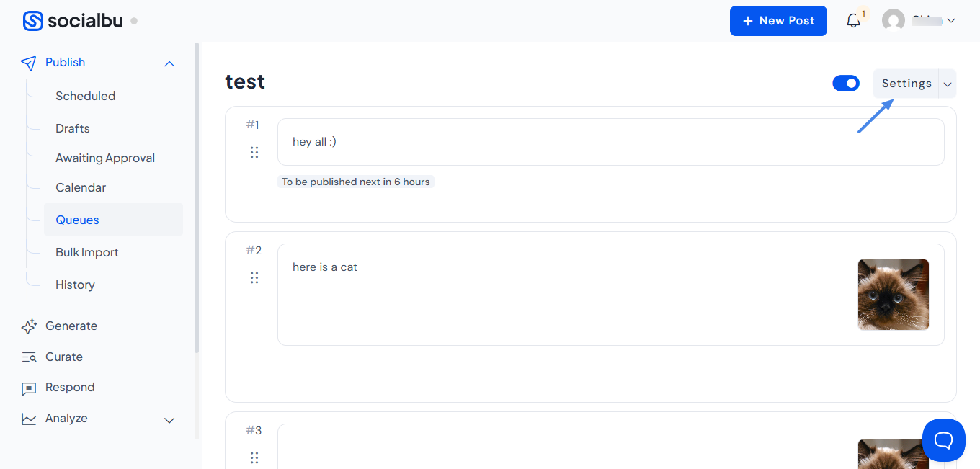Go to Awaiting Approval

(x=105, y=158)
